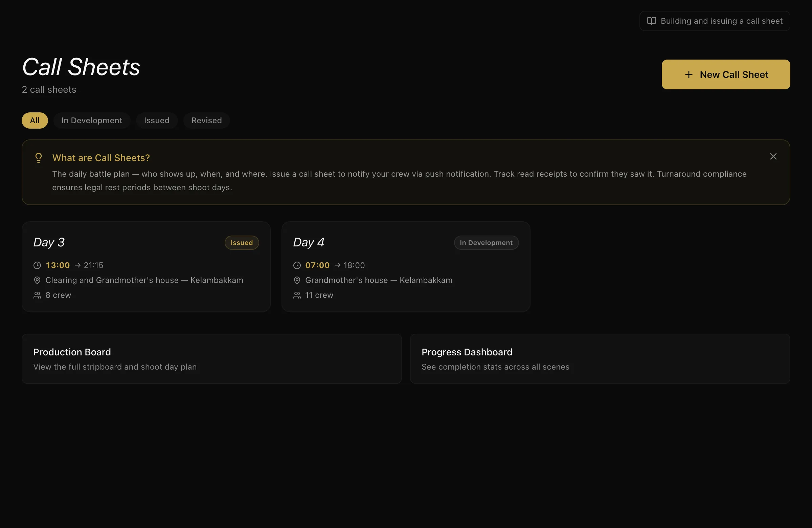Viewport: 812px width, 528px height.
Task: Click the What are Call Sheets? heading
Action: (x=101, y=158)
